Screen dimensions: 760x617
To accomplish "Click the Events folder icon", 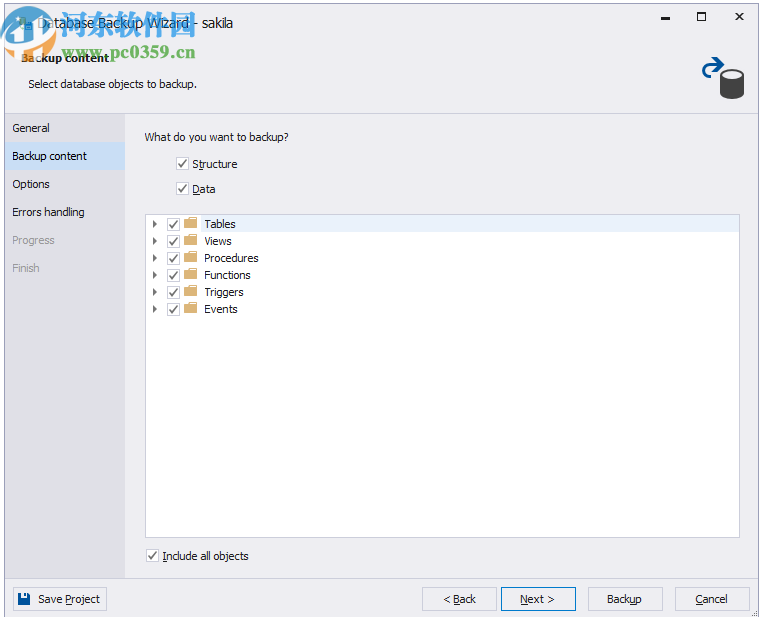I will [190, 308].
